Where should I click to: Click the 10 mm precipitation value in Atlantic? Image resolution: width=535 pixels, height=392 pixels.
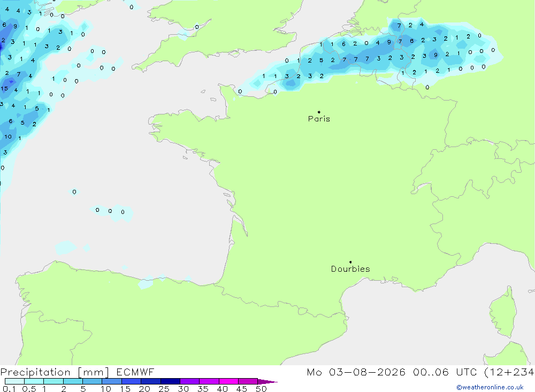point(8,136)
